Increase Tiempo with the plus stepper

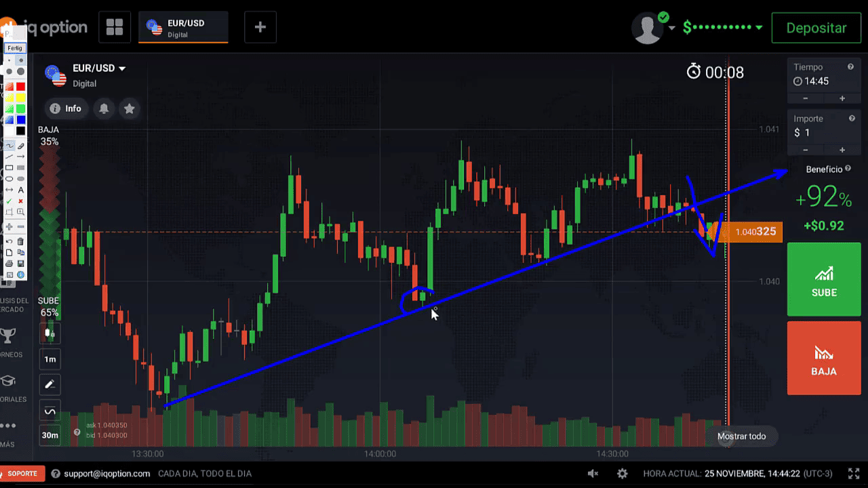842,99
